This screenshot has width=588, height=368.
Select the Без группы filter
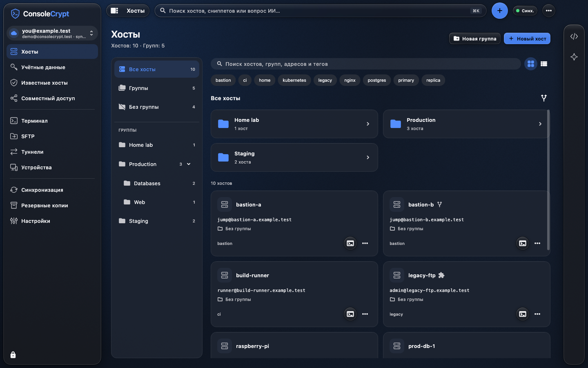click(157, 107)
